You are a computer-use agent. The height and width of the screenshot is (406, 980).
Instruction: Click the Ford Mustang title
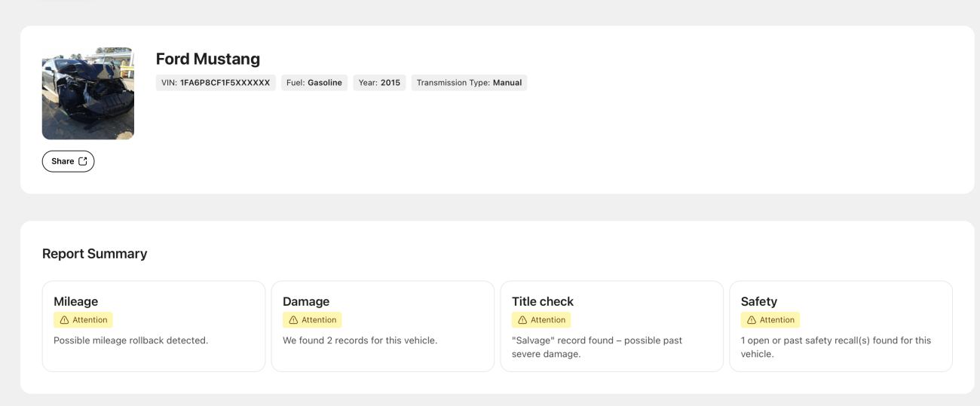click(208, 59)
